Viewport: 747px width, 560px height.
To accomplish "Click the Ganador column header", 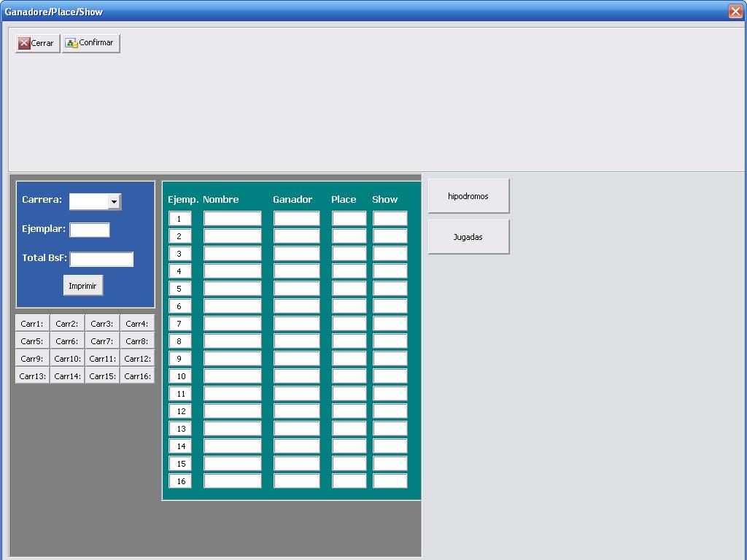I will pos(293,200).
